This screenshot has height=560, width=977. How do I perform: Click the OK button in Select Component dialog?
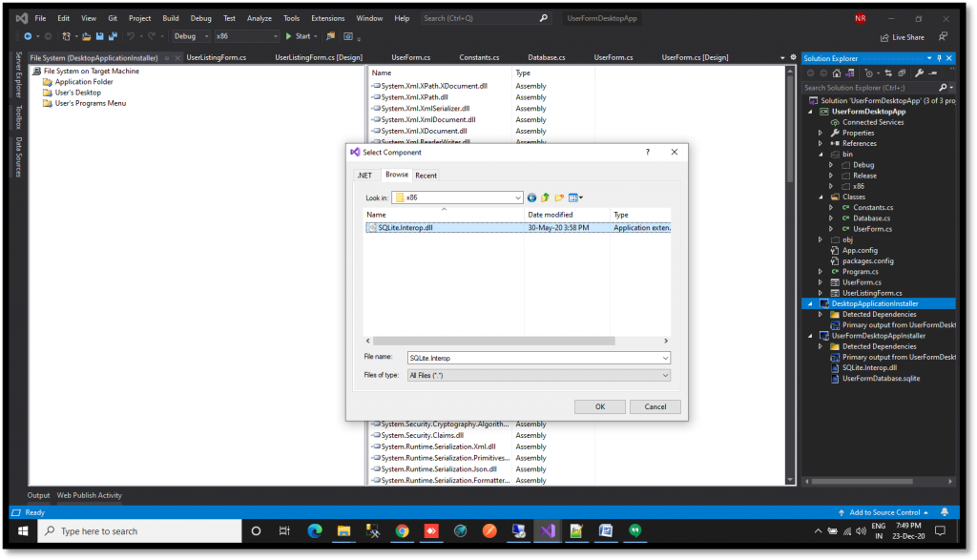pyautogui.click(x=599, y=406)
